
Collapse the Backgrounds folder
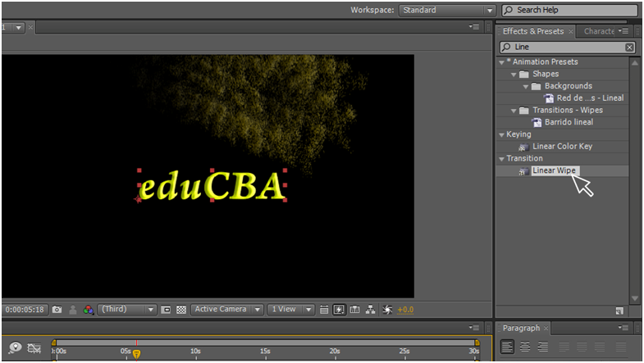pos(526,87)
